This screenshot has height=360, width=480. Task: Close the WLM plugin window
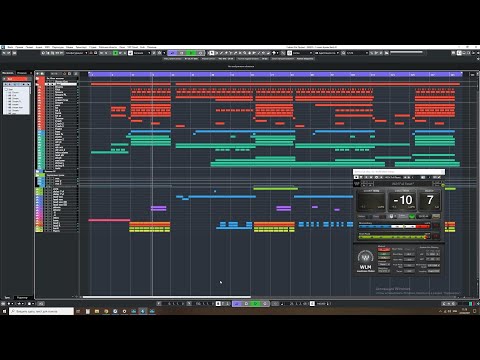(443, 172)
